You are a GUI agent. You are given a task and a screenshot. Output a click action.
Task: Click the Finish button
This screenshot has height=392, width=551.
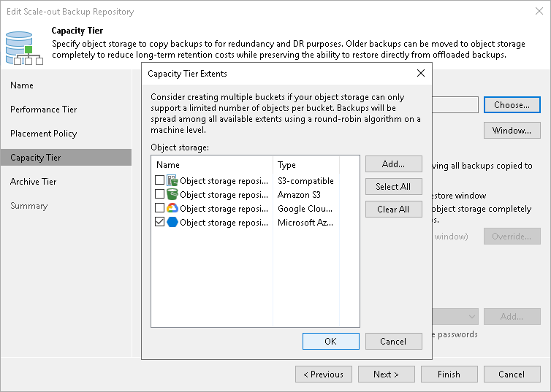tap(449, 374)
